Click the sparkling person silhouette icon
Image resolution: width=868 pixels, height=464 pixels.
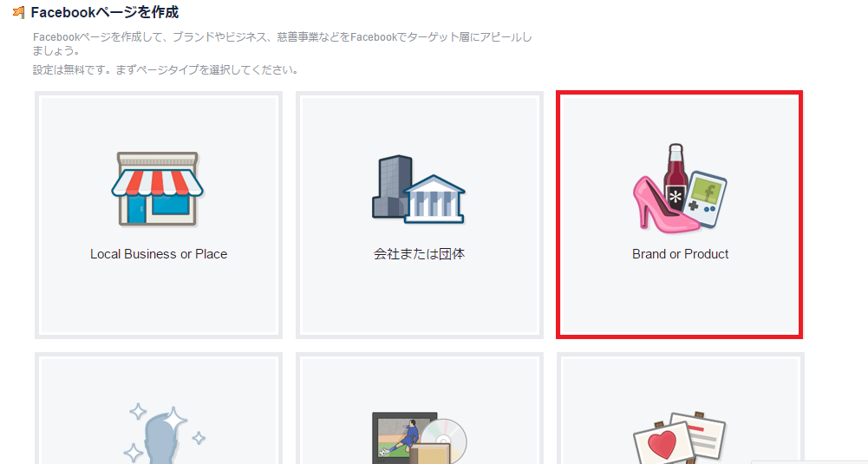pyautogui.click(x=166, y=435)
